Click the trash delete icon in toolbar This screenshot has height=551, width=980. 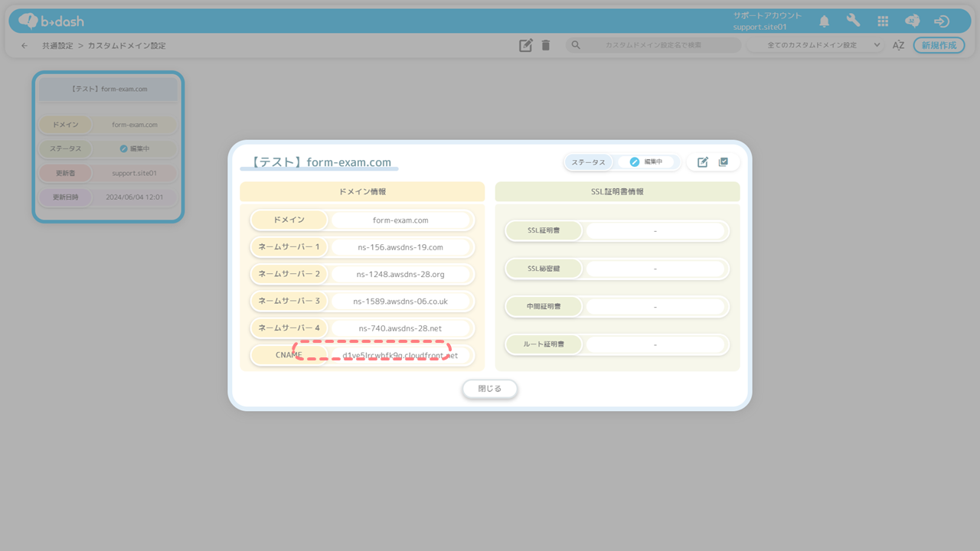[546, 45]
